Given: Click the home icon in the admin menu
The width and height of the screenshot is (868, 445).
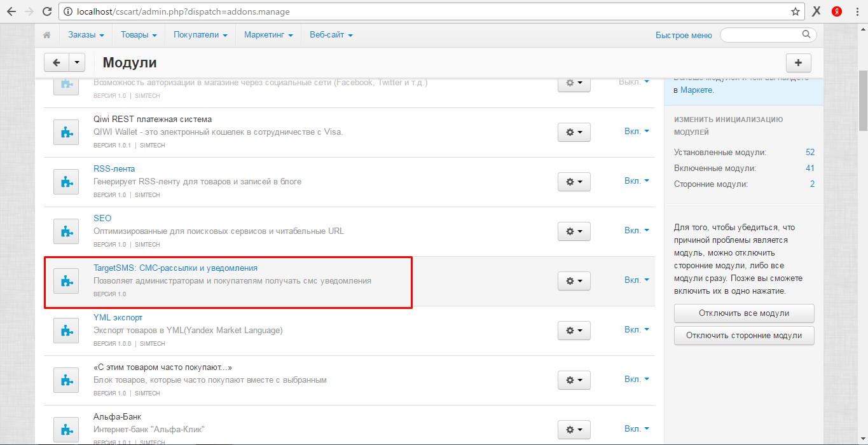Looking at the screenshot, I should 46,35.
